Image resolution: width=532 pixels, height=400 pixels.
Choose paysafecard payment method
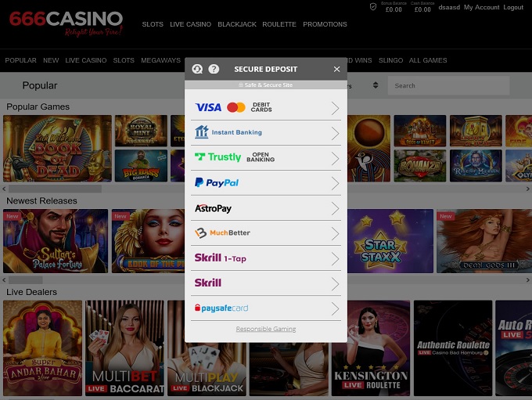point(265,308)
